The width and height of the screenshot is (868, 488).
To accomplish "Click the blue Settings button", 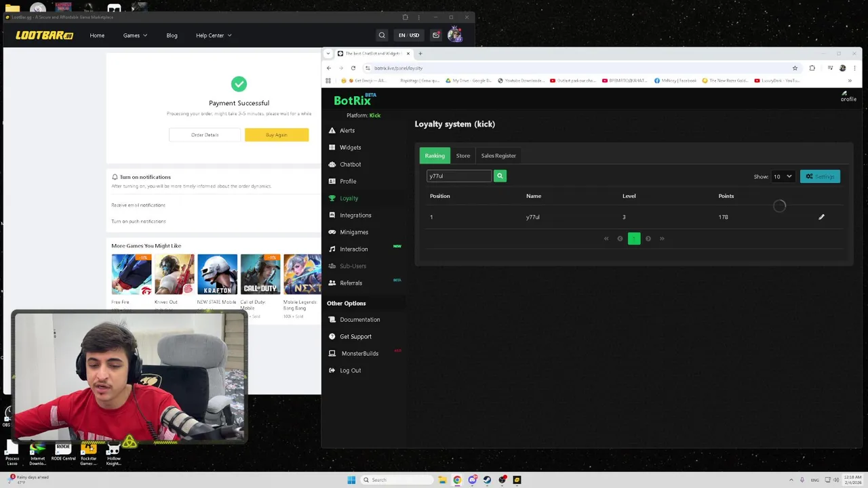I will point(820,176).
